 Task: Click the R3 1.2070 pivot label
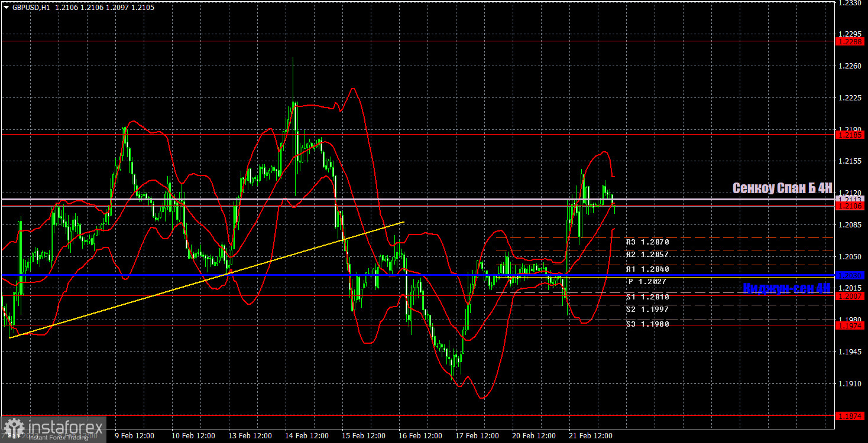pos(647,242)
